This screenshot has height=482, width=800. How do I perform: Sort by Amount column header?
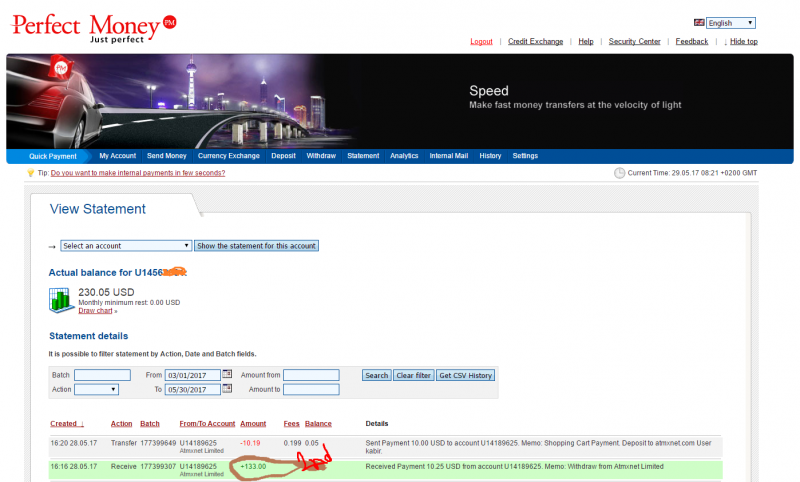point(253,423)
